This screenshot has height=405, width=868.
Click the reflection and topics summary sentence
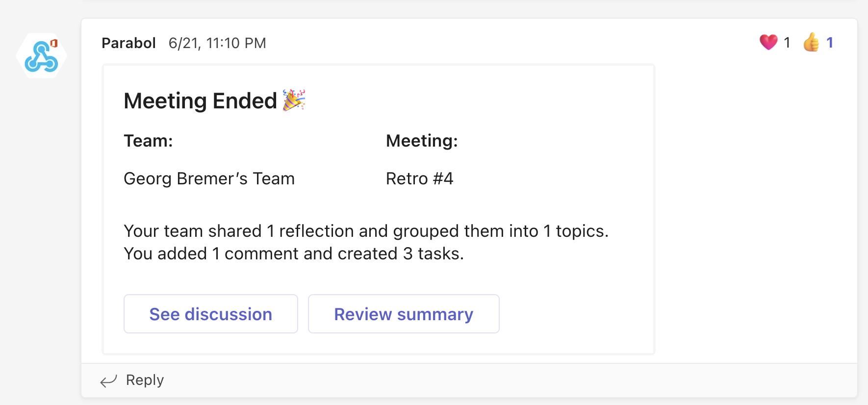click(x=366, y=231)
